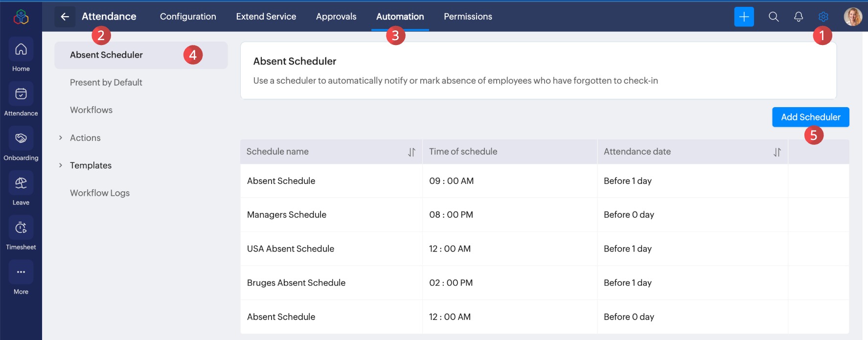The height and width of the screenshot is (340, 868).
Task: Open the Permissions tab
Action: pos(468,17)
